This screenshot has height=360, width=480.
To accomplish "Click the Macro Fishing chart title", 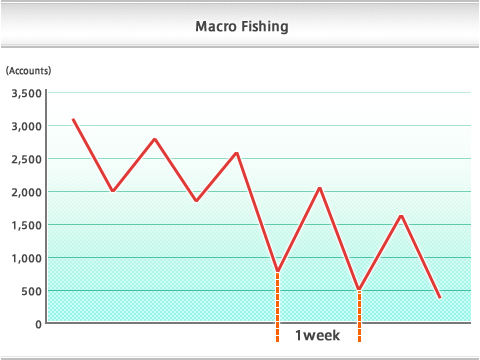I will click(242, 27).
